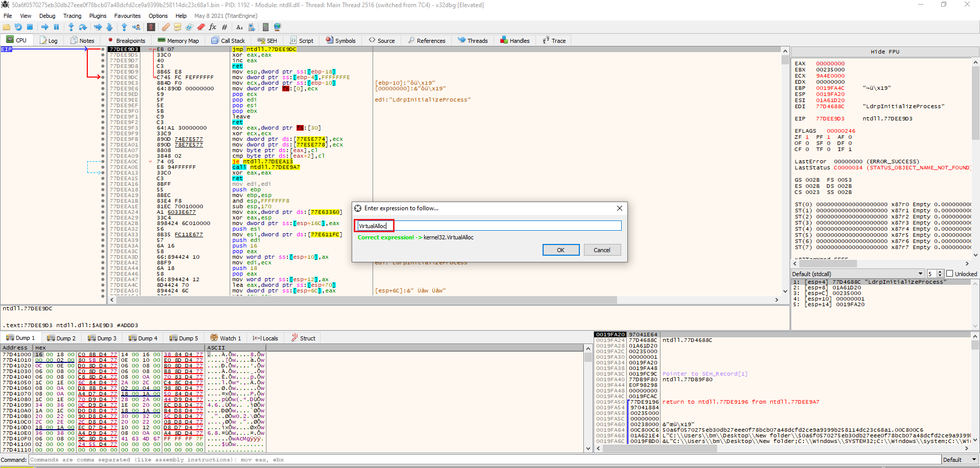
Task: Open the File menu
Action: click(x=8, y=16)
